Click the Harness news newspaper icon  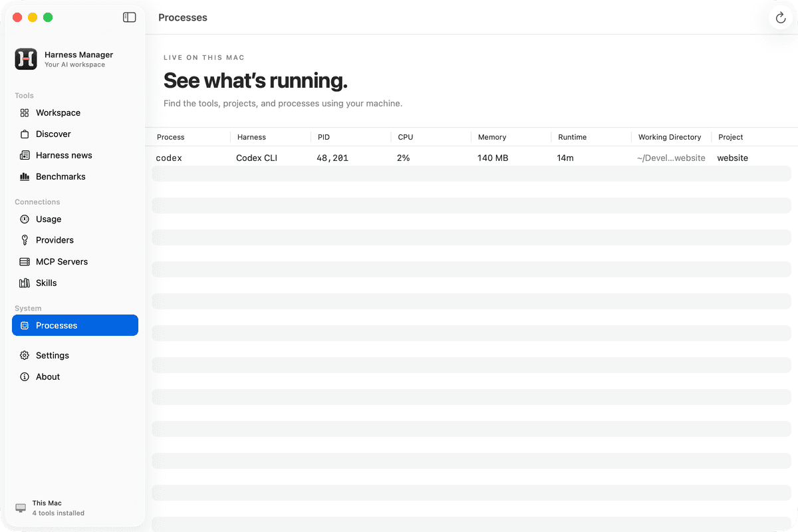coord(25,156)
